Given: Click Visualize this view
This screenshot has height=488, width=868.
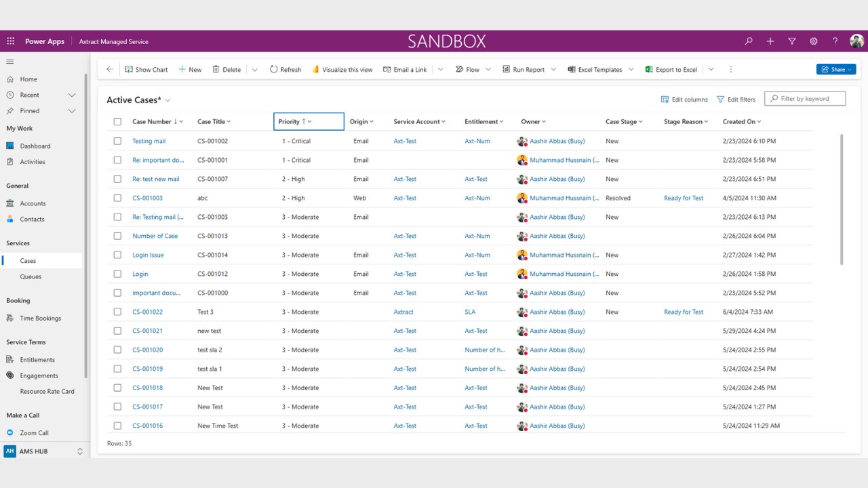Looking at the screenshot, I should tap(342, 69).
